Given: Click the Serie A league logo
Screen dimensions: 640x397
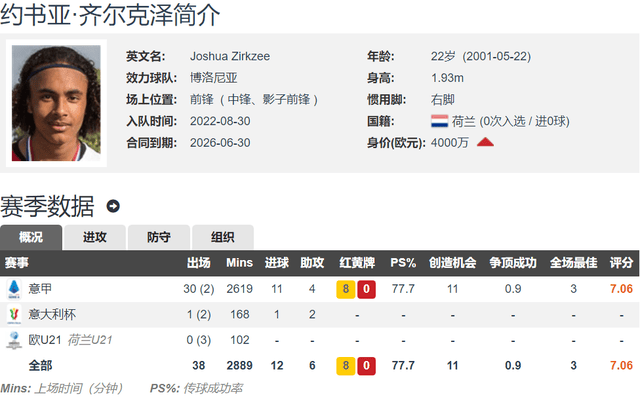Looking at the screenshot, I should [x=14, y=289].
